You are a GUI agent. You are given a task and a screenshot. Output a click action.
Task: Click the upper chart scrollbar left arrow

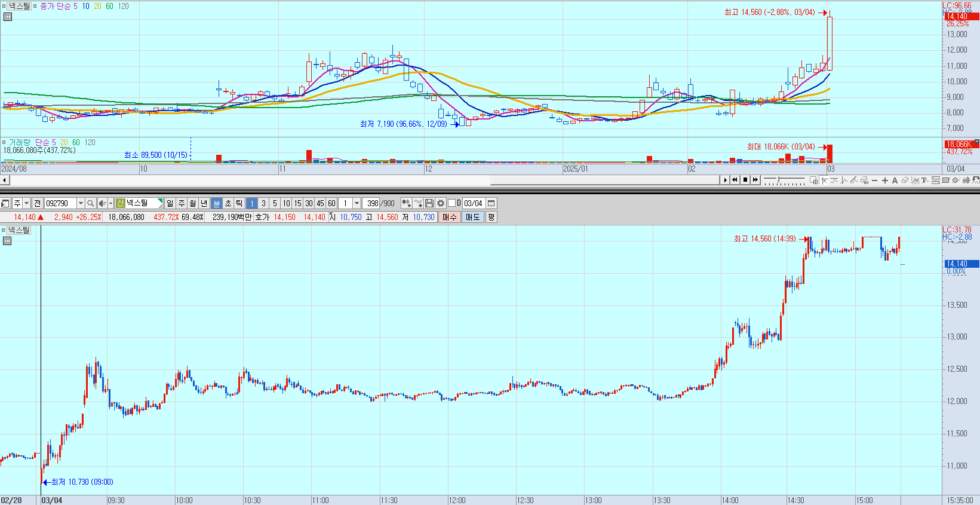(4, 180)
